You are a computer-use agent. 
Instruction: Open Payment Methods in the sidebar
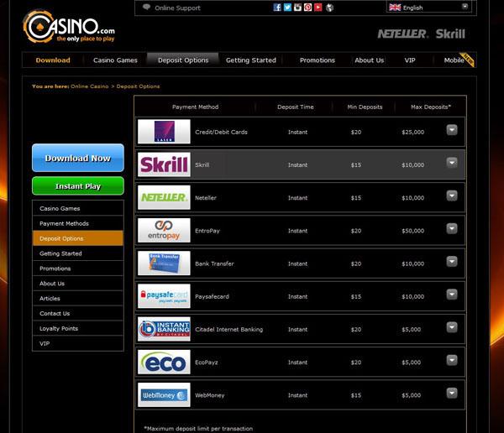pos(78,223)
